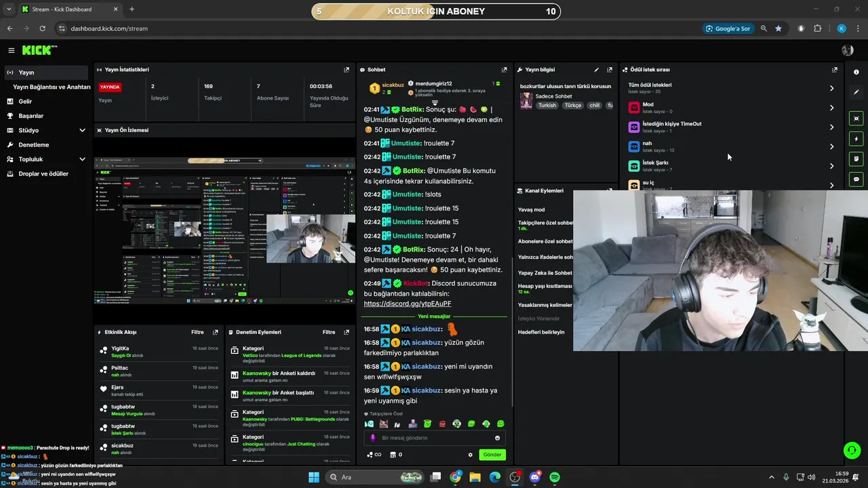Image resolution: width=868 pixels, height=488 pixels.
Task: Open the green help chat bubble
Action: [852, 450]
